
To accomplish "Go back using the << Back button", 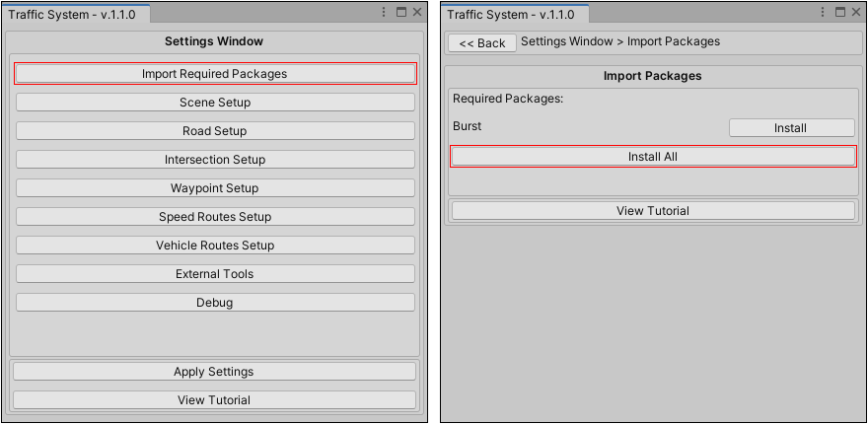I will coord(482,43).
